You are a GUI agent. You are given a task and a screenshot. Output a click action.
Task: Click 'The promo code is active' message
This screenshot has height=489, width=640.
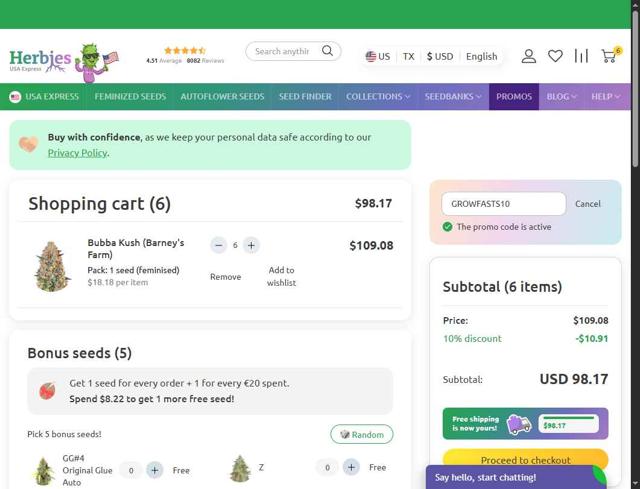pos(504,227)
